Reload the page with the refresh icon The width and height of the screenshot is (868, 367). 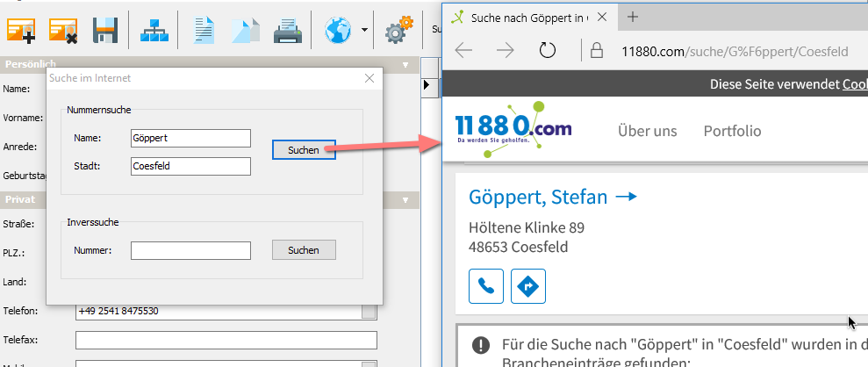click(x=547, y=51)
